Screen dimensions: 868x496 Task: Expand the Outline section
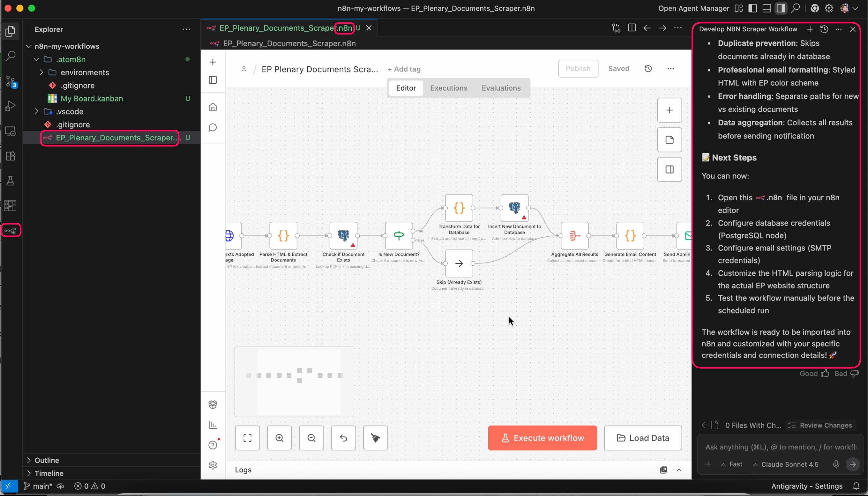click(47, 460)
